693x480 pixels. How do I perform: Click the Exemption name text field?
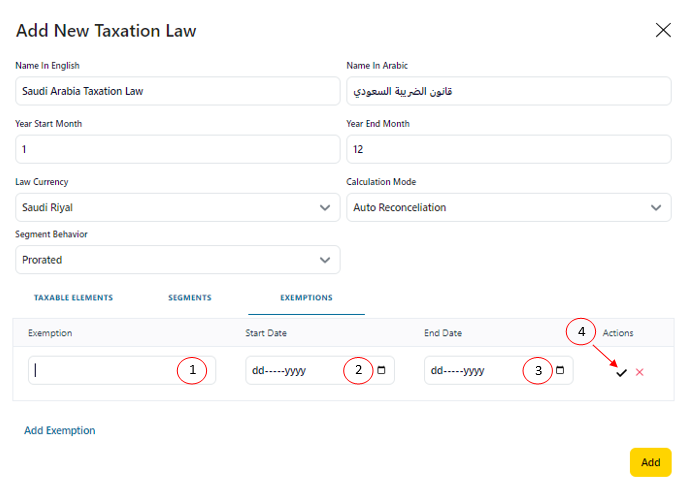pyautogui.click(x=122, y=370)
